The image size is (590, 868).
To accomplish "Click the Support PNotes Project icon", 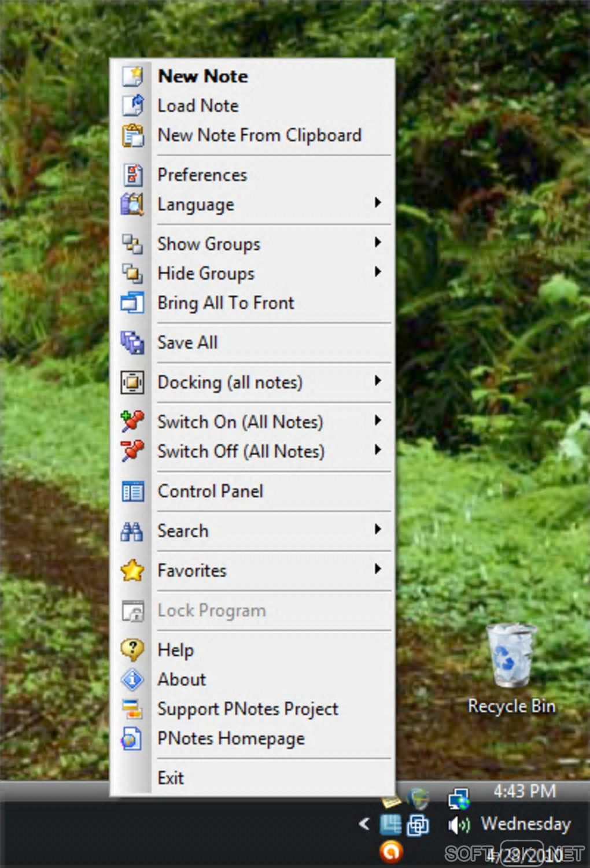I will click(x=132, y=709).
